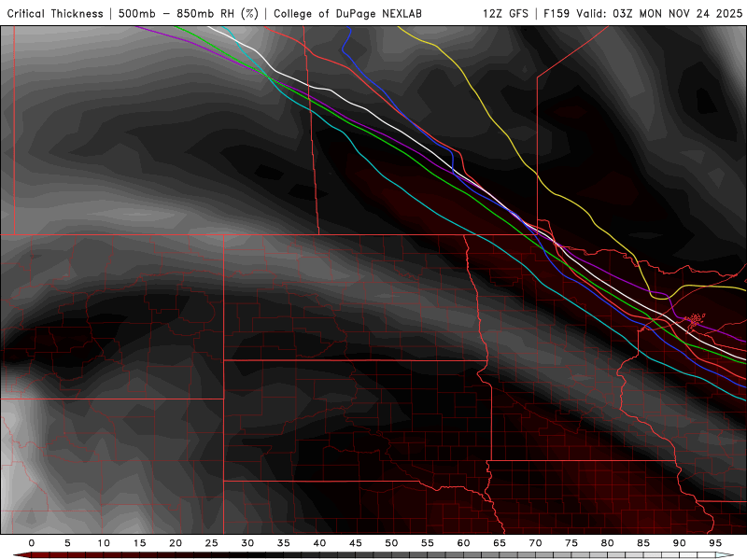Image resolution: width=747 pixels, height=560 pixels.
Task: Click the 'Critical Thickness' title text
Action: tap(55, 13)
